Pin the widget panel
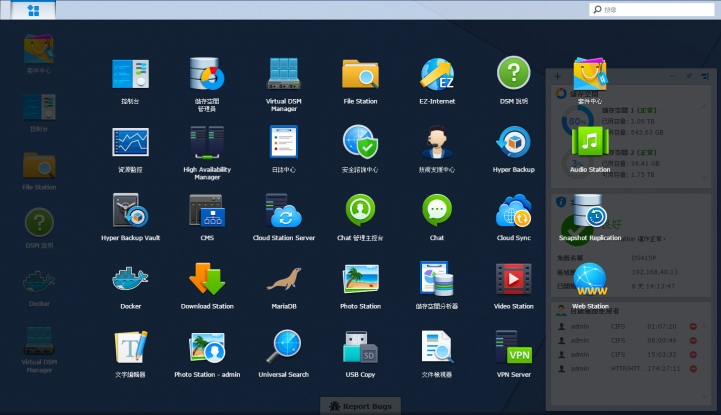This screenshot has height=415, width=721. pos(688,76)
